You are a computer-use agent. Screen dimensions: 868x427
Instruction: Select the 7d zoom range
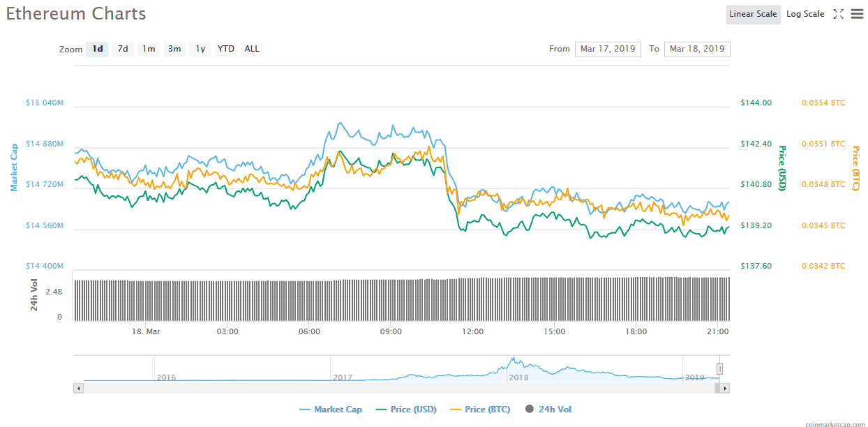point(123,49)
